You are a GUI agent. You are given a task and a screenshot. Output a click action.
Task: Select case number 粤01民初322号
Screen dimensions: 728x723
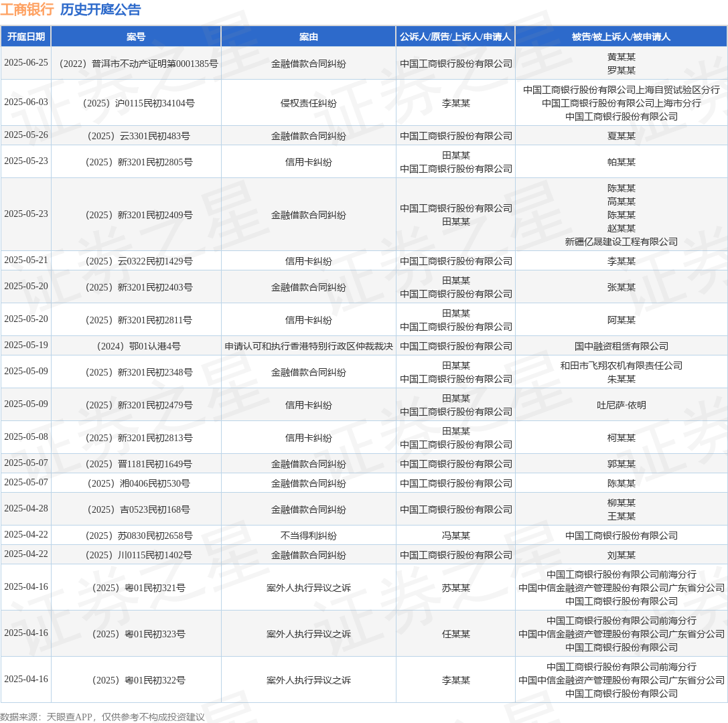click(139, 680)
